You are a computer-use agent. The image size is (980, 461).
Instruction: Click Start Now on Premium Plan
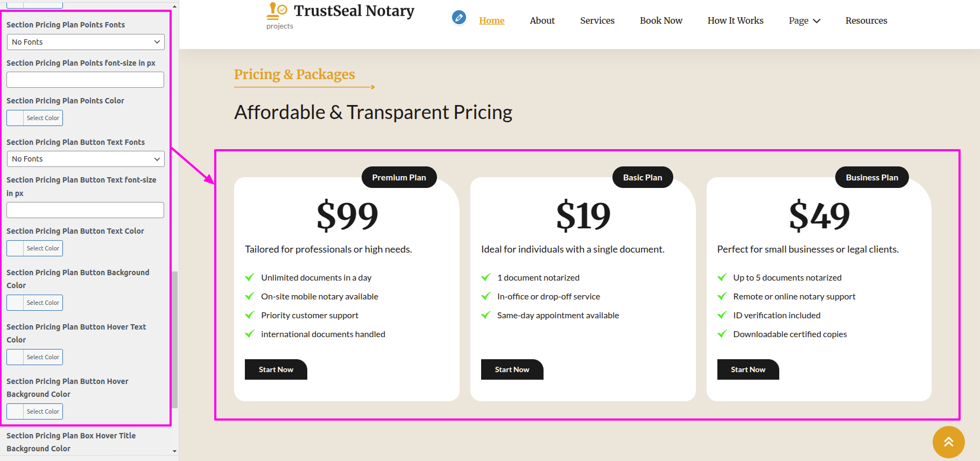point(276,369)
